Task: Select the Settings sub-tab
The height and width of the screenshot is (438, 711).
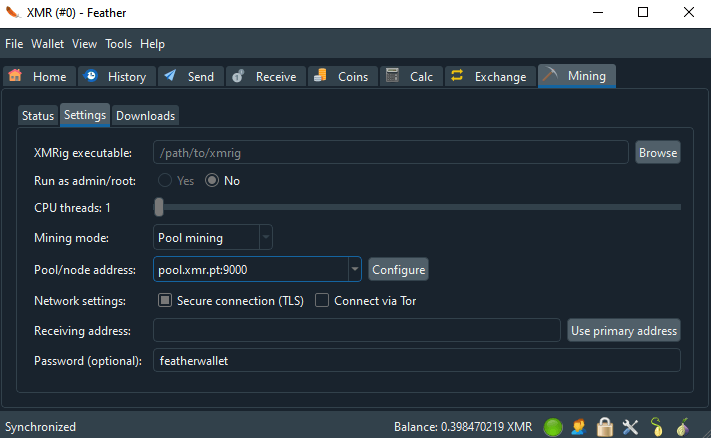Action: coord(85,115)
